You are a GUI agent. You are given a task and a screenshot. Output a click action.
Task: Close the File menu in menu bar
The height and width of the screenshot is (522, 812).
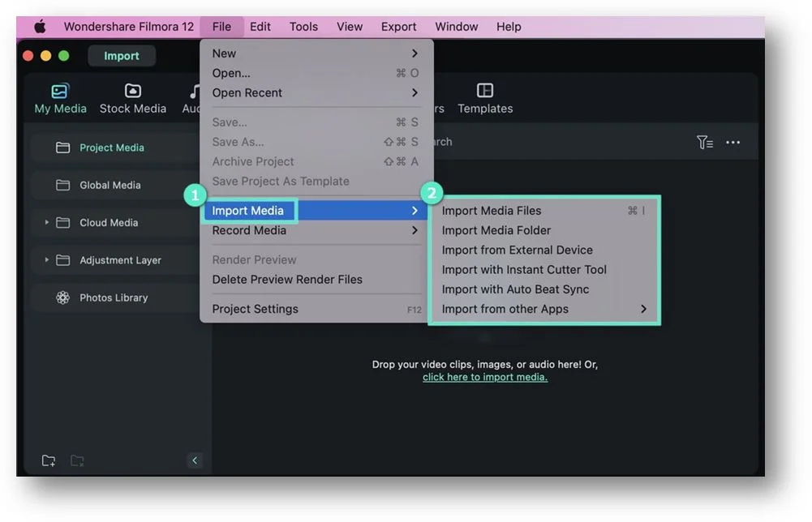pyautogui.click(x=221, y=27)
